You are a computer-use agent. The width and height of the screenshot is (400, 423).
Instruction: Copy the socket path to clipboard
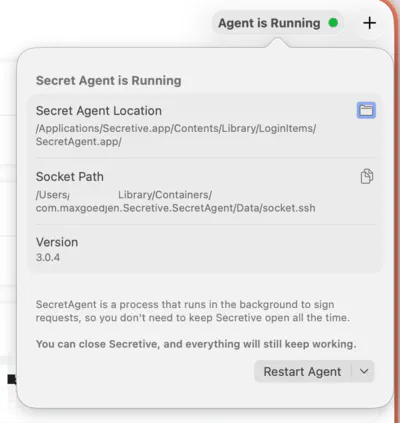click(x=367, y=176)
